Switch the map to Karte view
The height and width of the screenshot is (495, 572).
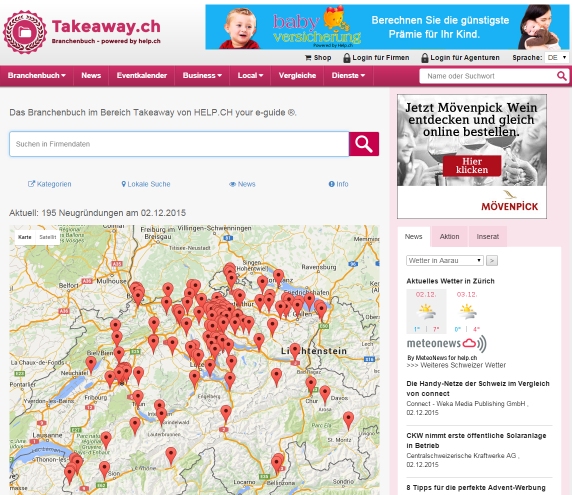pos(25,237)
